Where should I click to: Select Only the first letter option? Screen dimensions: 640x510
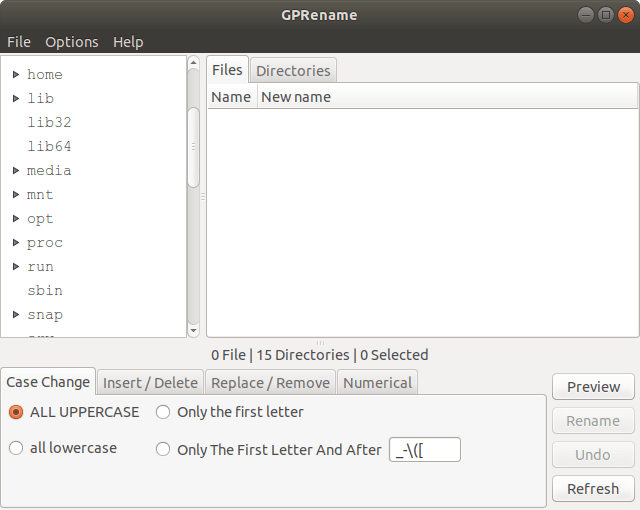tap(163, 412)
